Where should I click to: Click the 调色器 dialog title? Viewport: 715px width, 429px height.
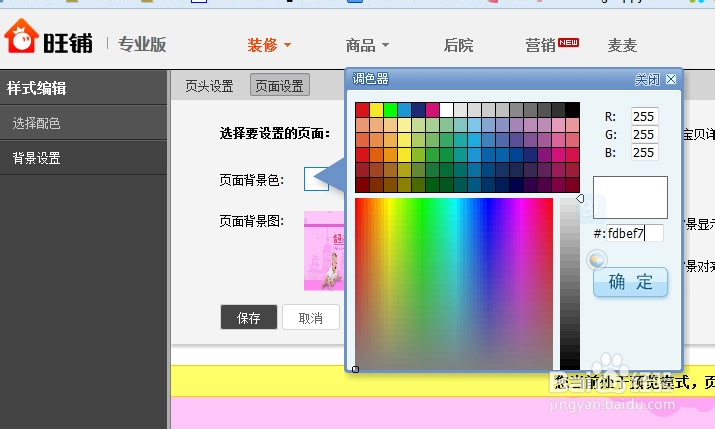point(370,79)
